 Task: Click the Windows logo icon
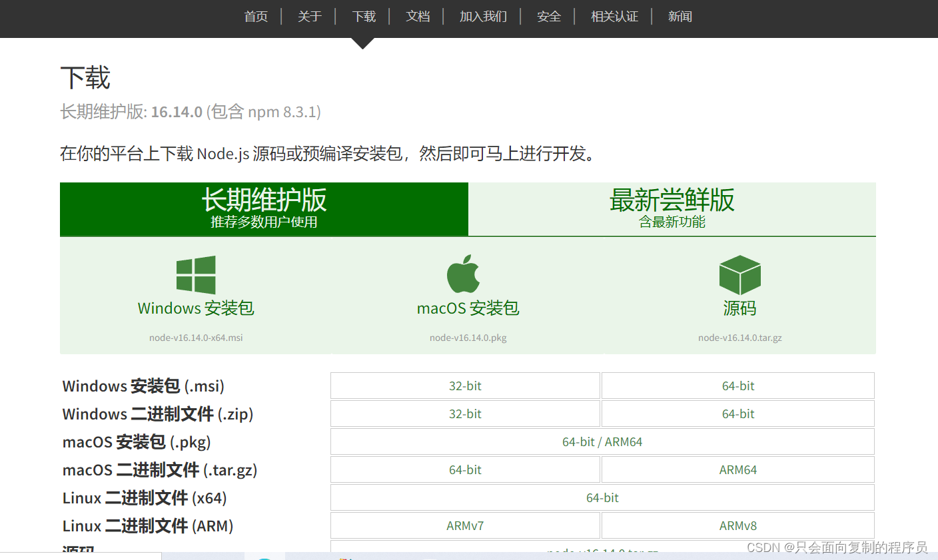(196, 275)
